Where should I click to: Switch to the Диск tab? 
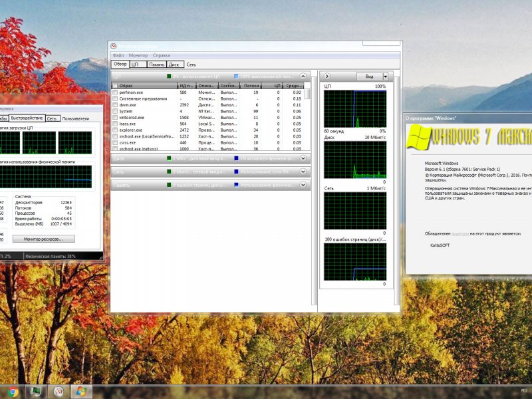coord(174,65)
